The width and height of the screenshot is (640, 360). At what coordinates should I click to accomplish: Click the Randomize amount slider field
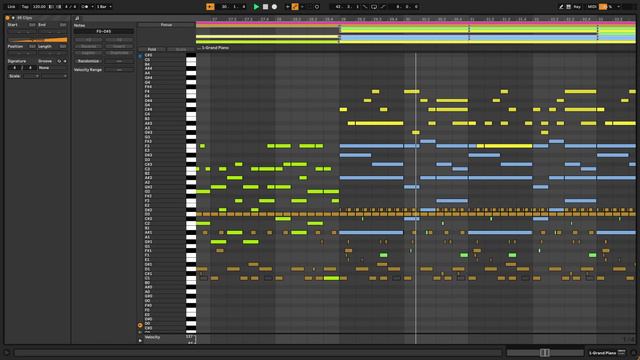point(119,61)
